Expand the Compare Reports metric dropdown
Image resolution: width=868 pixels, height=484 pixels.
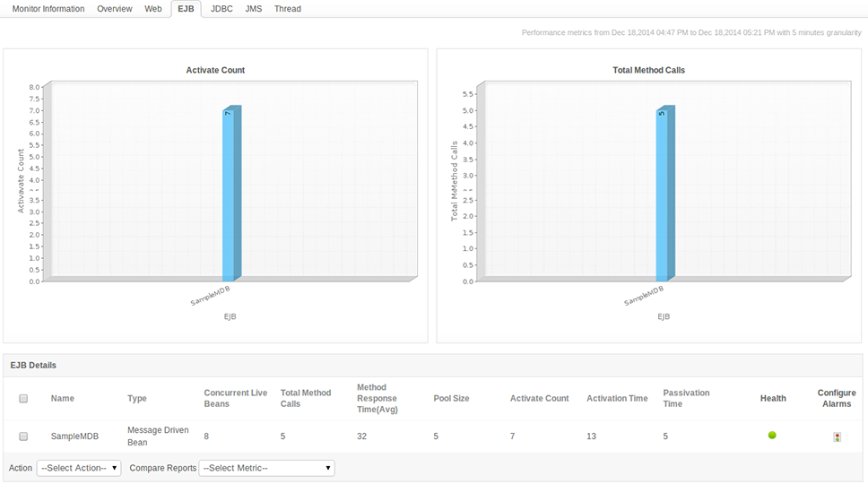click(266, 468)
